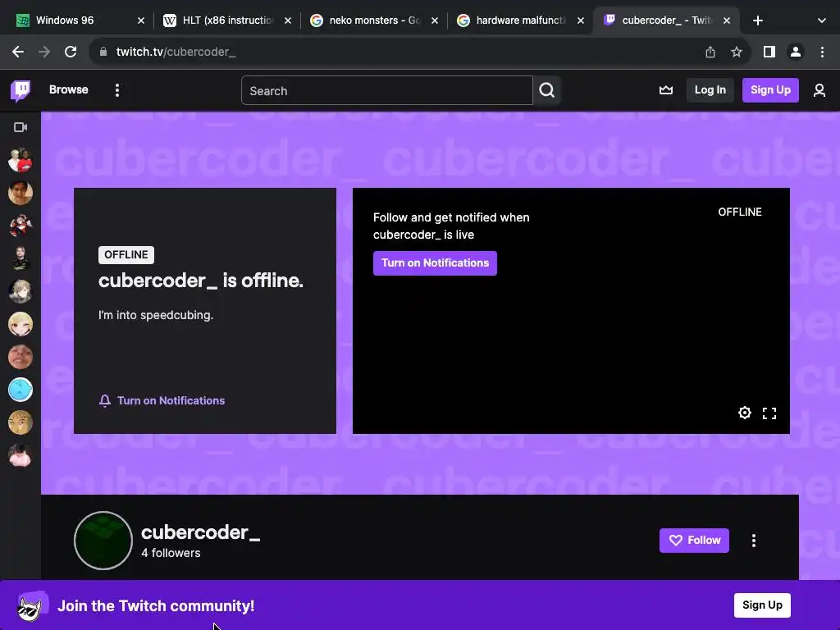Close the neko monsters tab
Image resolution: width=840 pixels, height=630 pixels.
click(435, 21)
